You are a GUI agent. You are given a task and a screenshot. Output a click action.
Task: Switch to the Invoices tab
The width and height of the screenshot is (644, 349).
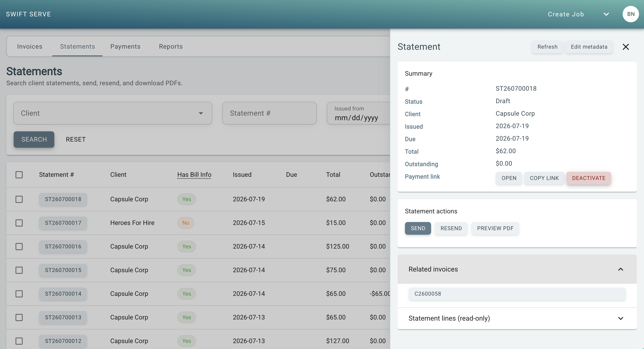(30, 47)
